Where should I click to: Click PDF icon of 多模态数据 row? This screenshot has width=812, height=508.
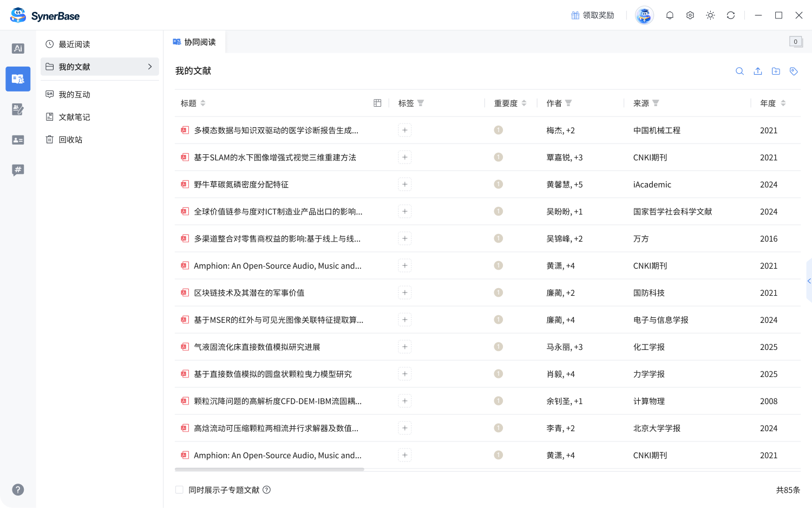click(185, 130)
